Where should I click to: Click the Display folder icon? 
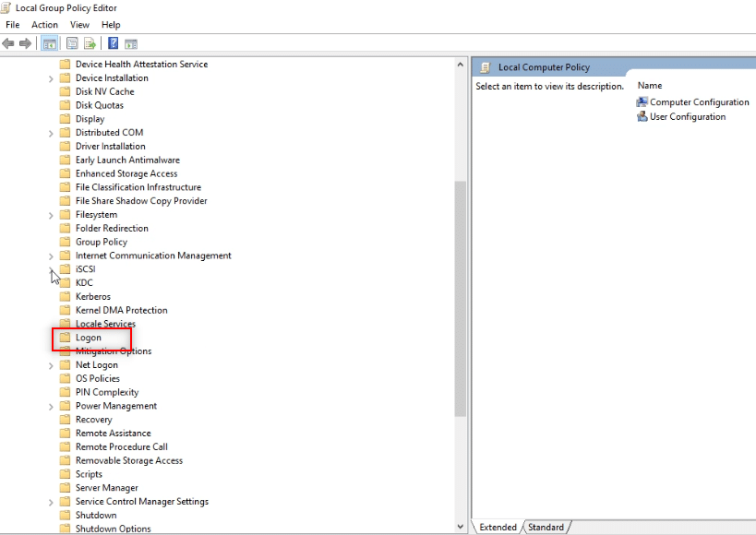click(x=66, y=119)
